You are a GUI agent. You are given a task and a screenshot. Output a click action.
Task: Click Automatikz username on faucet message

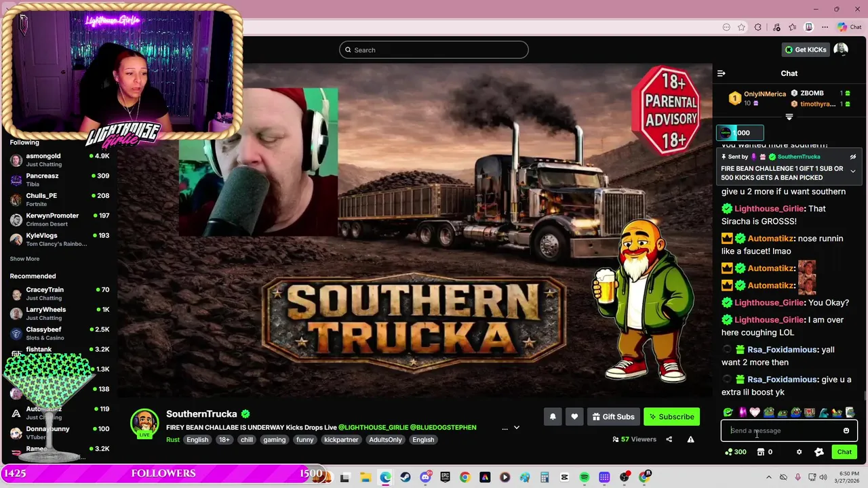[x=770, y=239]
